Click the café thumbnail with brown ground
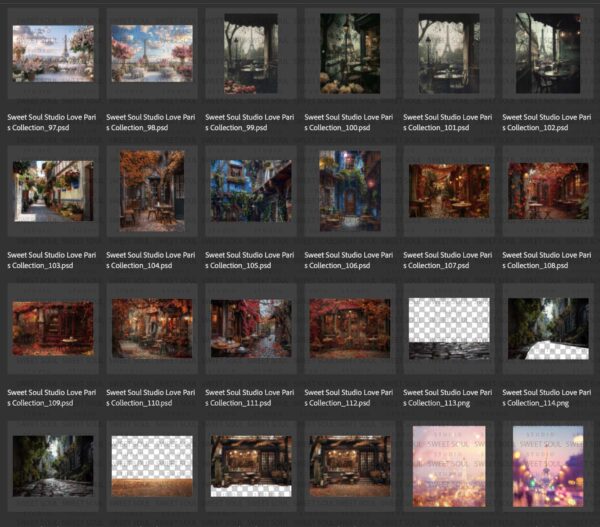 tap(350, 466)
